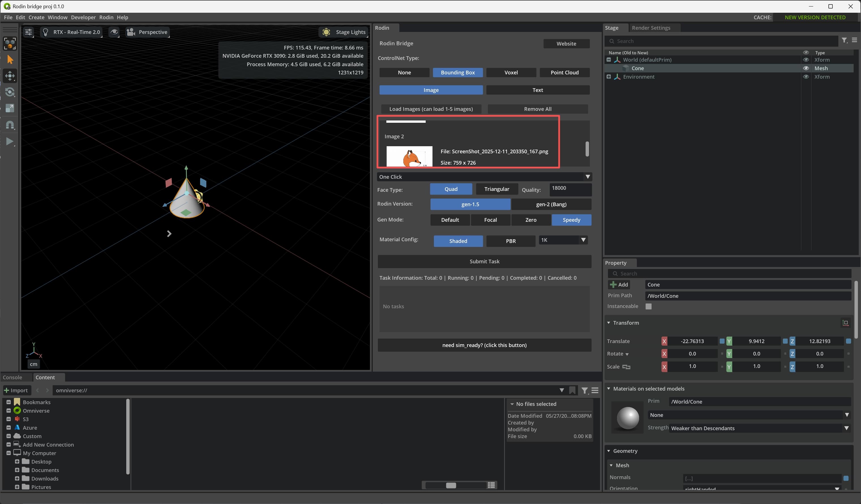Open the Rotate order dropdown arrow
Image resolution: width=861 pixels, height=504 pixels.
627,354
